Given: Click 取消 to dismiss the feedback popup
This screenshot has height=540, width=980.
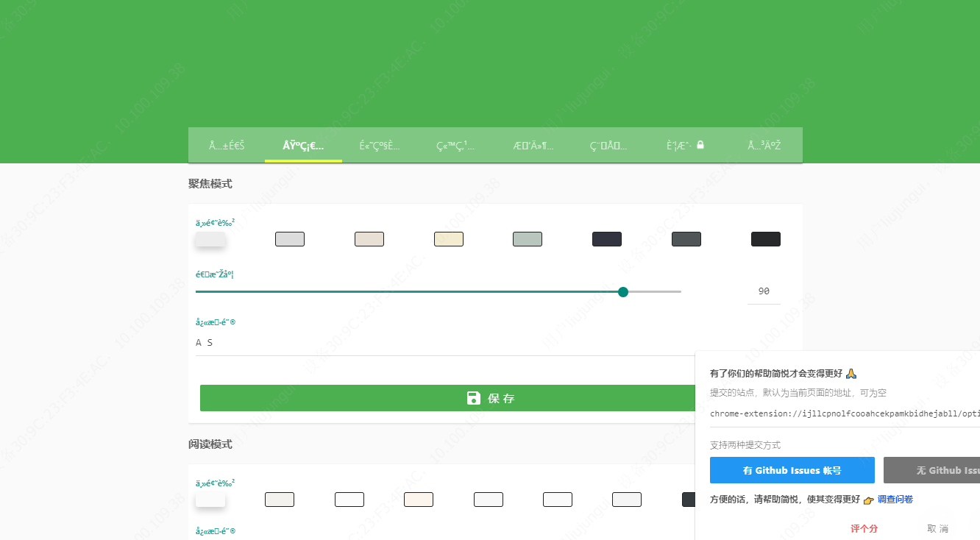Looking at the screenshot, I should coord(937,528).
